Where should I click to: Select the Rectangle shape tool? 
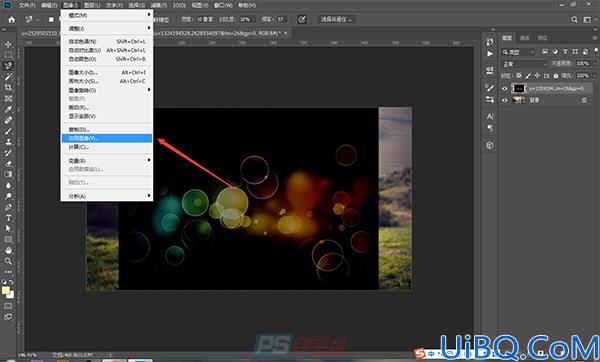coord(8,240)
